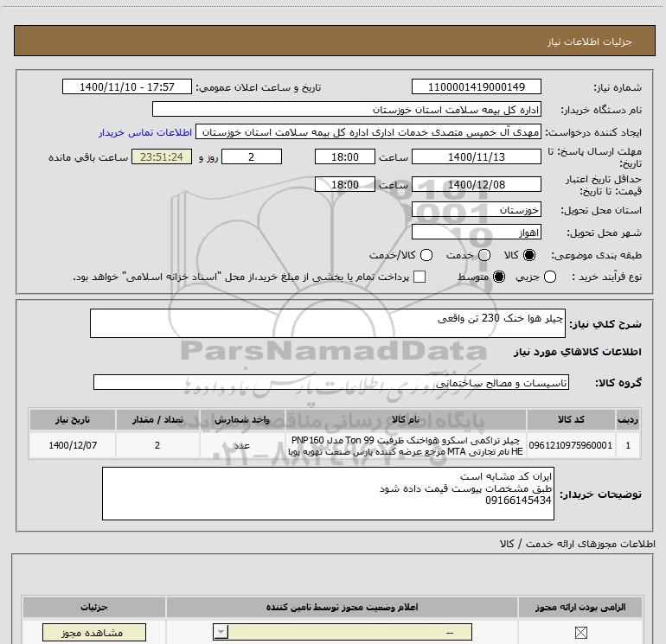The height and width of the screenshot is (644, 666).
Task: Click the جزئیات column header
Action: point(94,607)
